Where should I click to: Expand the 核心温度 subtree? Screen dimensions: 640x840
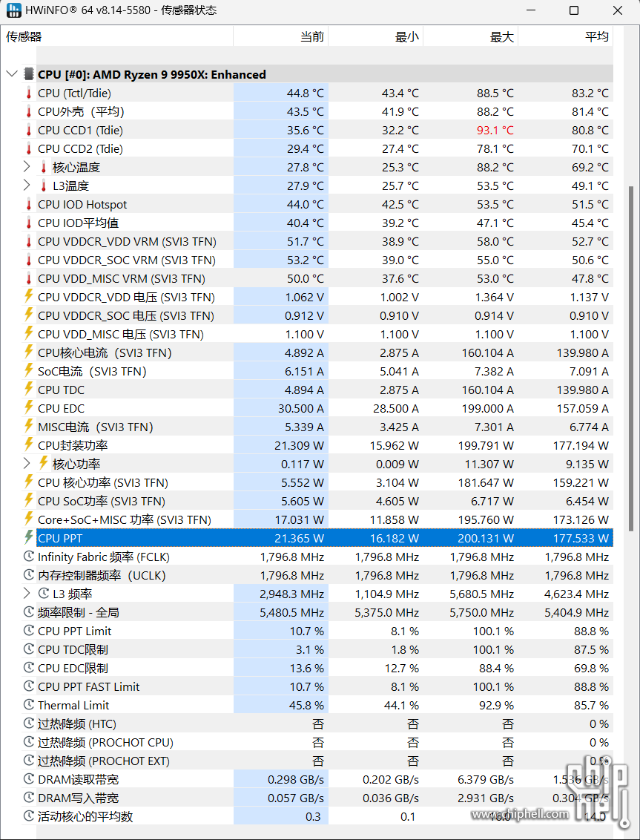coord(27,167)
